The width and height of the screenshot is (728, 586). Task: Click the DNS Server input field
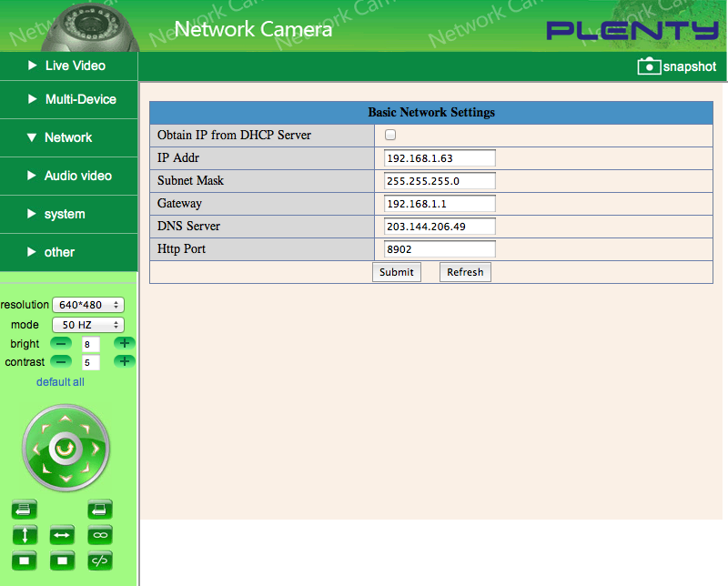click(440, 227)
